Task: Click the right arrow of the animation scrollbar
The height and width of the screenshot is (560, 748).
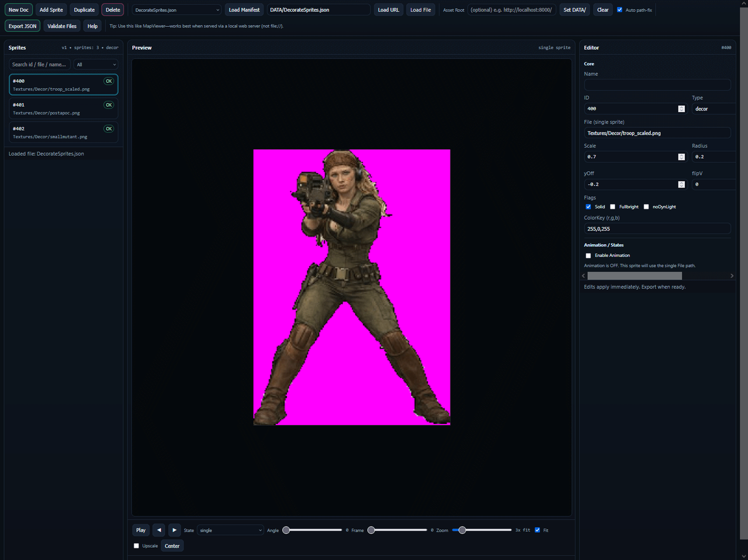Action: coord(732,275)
